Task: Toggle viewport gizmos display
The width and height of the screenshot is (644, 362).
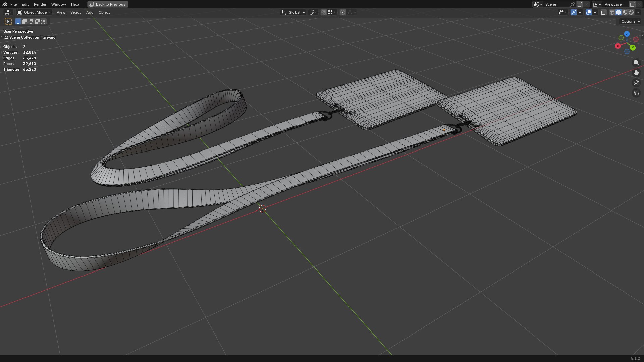Action: [574, 12]
